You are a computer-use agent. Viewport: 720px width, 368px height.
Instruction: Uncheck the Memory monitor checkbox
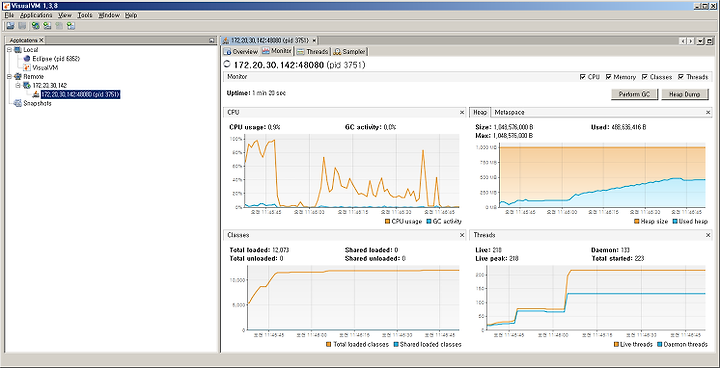pyautogui.click(x=608, y=77)
